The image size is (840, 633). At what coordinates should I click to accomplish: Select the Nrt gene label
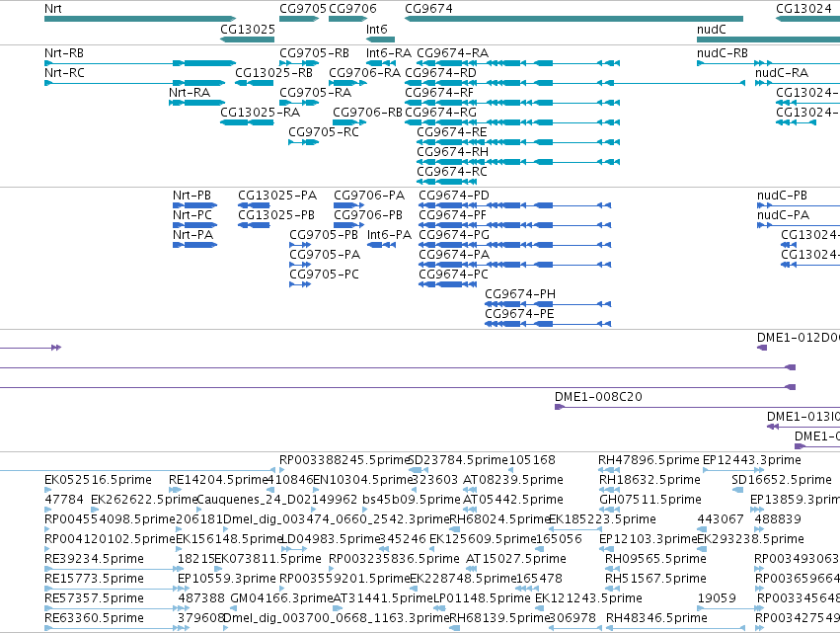point(53,9)
